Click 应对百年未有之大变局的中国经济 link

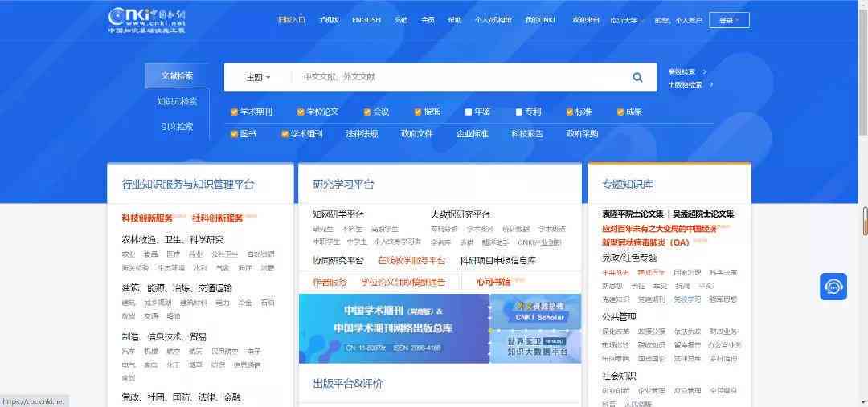click(x=659, y=228)
